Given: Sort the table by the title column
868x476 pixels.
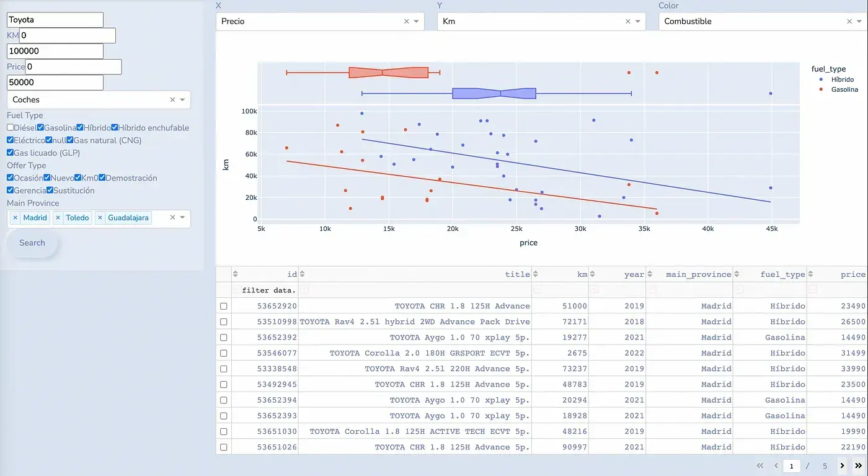Looking at the screenshot, I should pos(302,274).
